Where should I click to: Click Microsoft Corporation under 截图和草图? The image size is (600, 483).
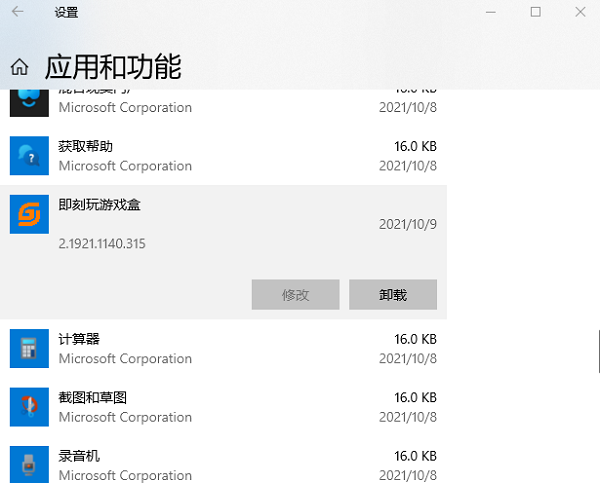[125, 418]
